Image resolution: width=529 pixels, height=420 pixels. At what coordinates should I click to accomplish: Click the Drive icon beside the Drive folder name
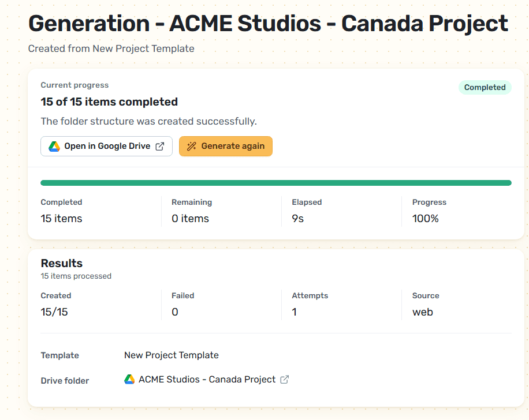click(x=129, y=380)
